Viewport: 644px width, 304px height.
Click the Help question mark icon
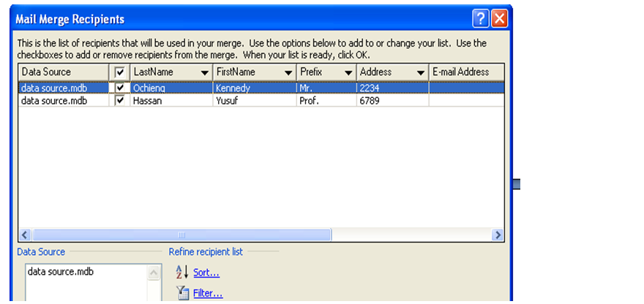pyautogui.click(x=480, y=19)
